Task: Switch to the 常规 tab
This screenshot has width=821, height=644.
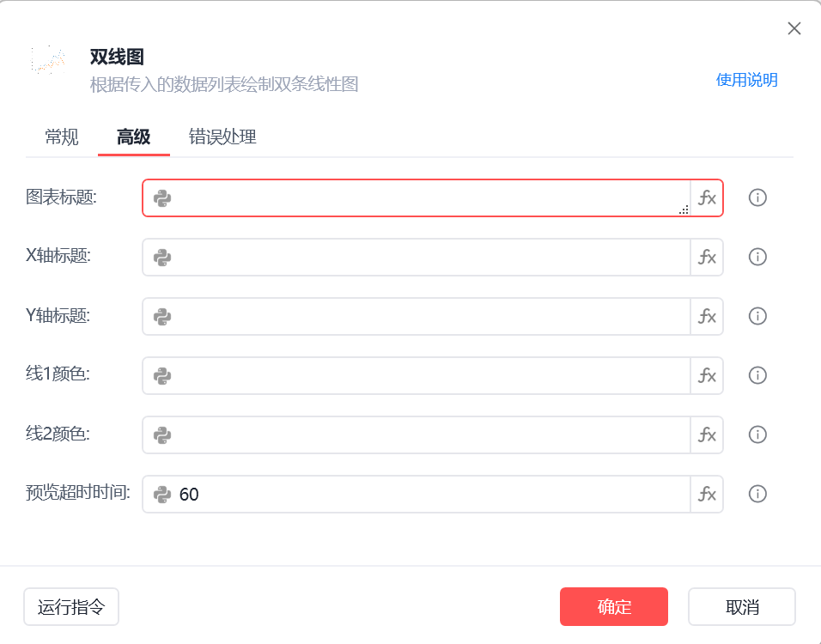Action: click(x=62, y=137)
